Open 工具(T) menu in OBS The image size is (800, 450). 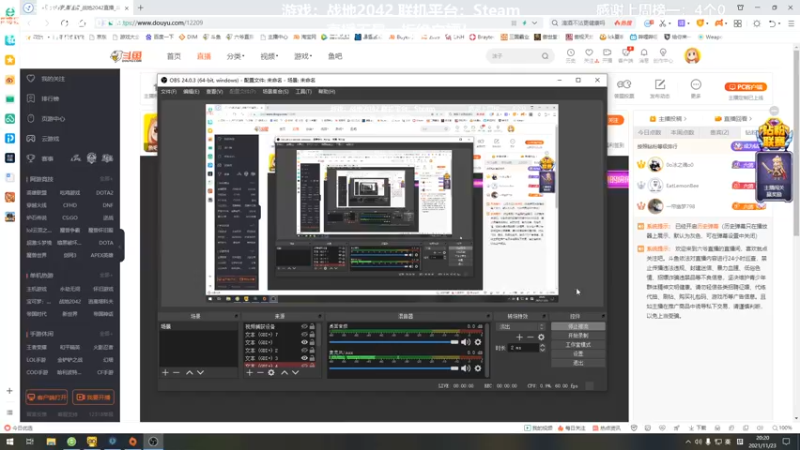tap(304, 92)
